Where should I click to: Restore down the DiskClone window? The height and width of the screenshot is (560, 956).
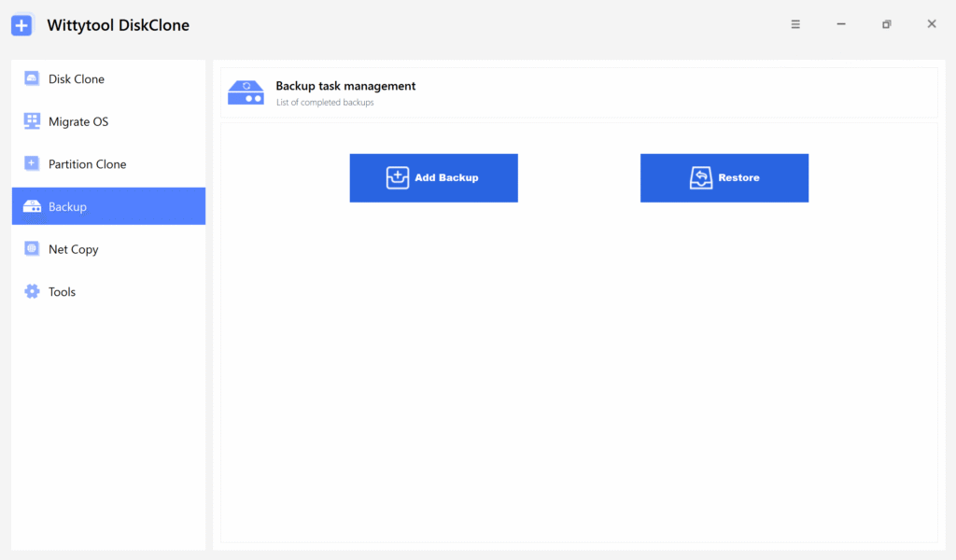[x=887, y=24]
